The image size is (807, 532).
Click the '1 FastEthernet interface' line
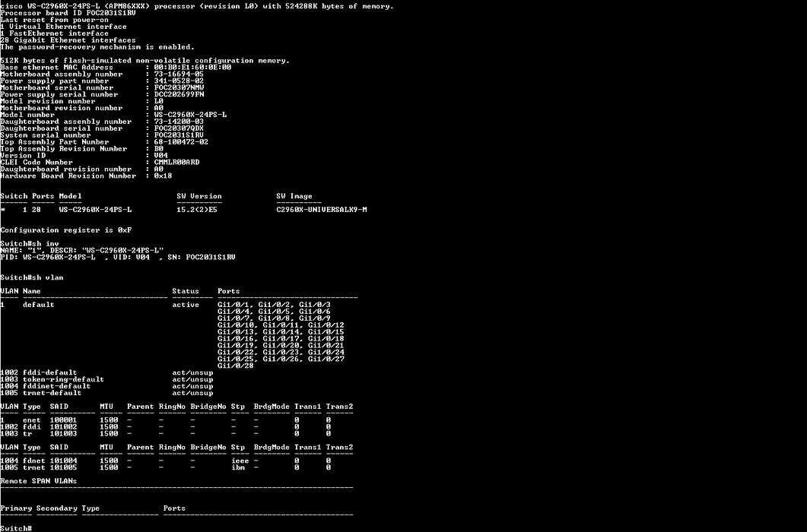tap(55, 33)
